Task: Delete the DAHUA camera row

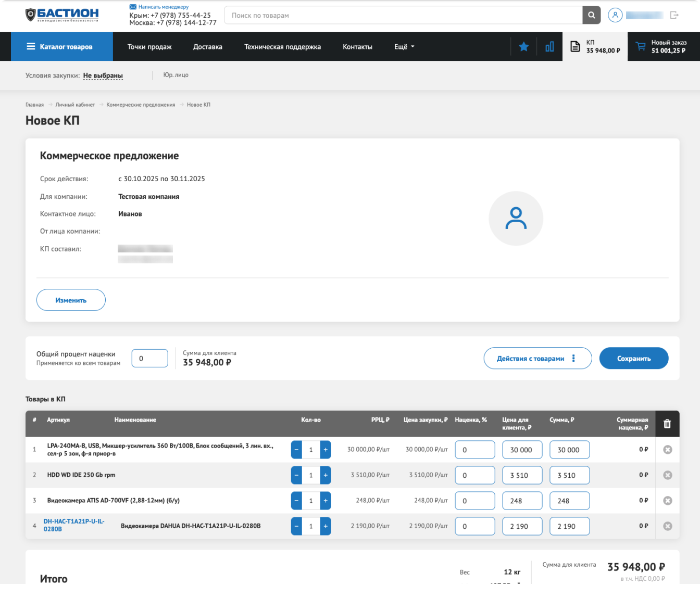Action: click(x=667, y=526)
